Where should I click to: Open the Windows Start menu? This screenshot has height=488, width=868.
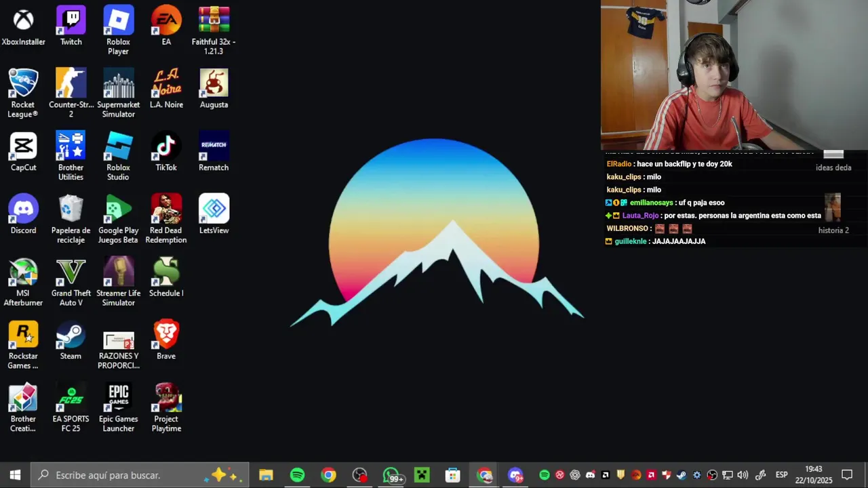(x=15, y=475)
